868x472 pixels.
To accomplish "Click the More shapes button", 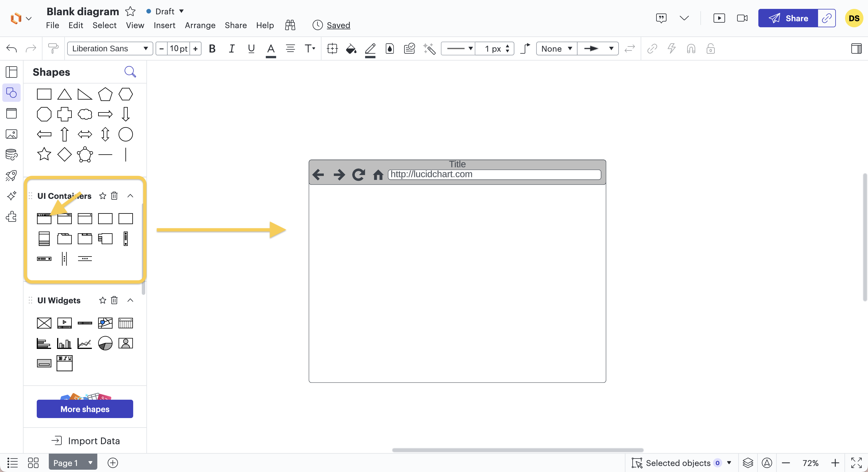I will [85, 409].
